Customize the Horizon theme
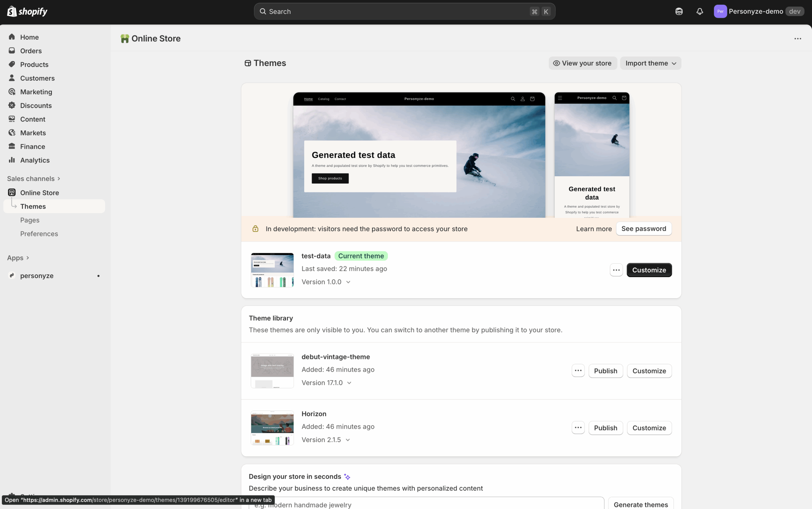The height and width of the screenshot is (509, 812). pos(649,427)
